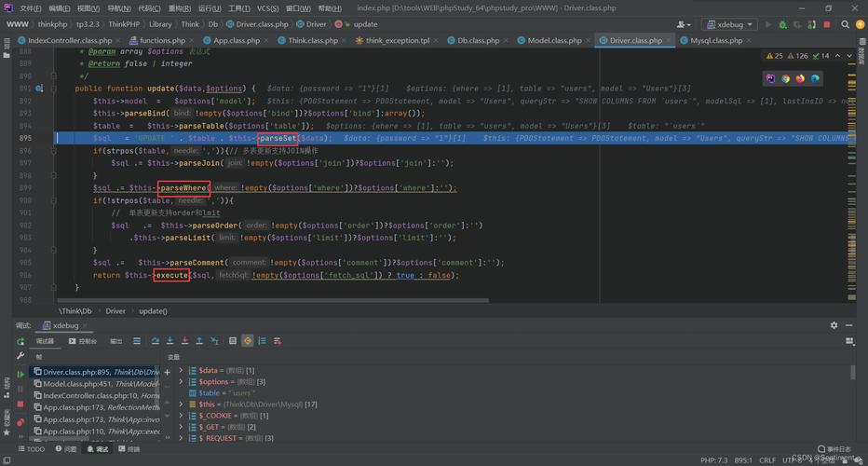Select Model.class.php:451 stack frame

[x=96, y=384]
